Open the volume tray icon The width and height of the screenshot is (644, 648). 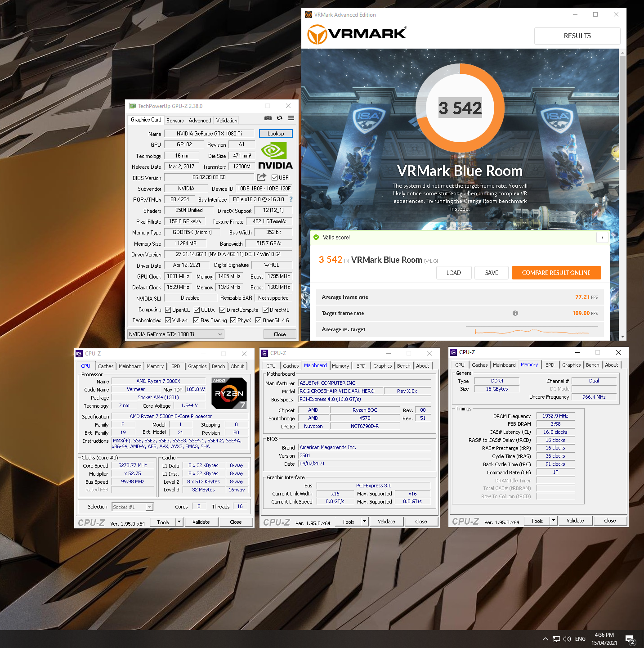tap(567, 639)
